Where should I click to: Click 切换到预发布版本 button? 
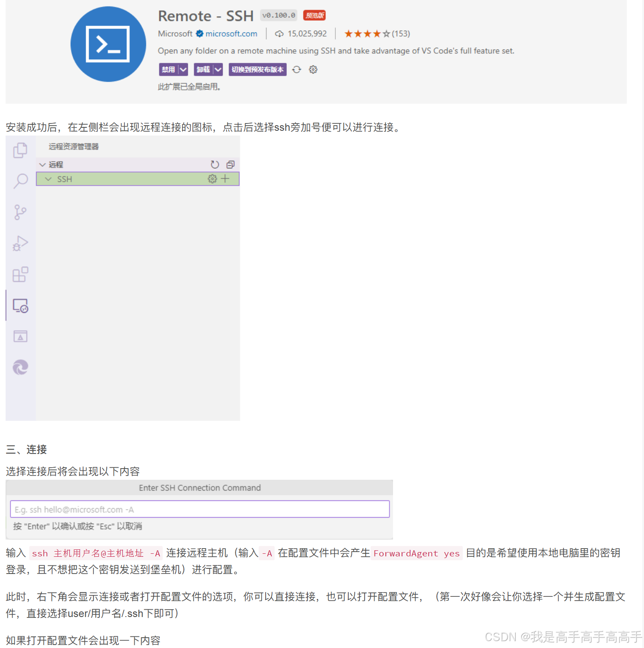click(x=257, y=69)
